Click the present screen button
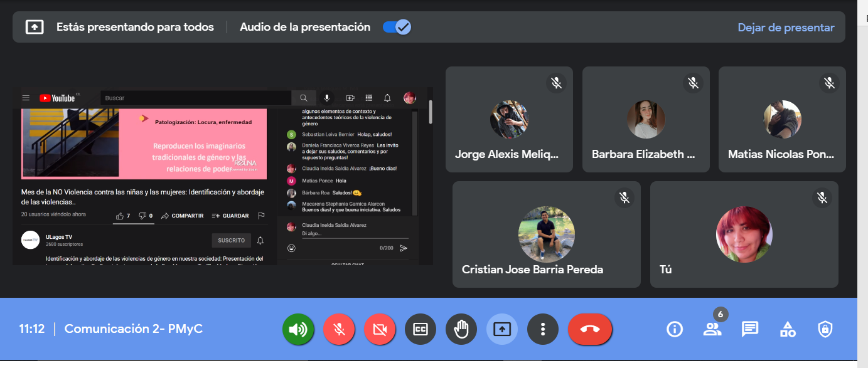868x368 pixels. (502, 329)
